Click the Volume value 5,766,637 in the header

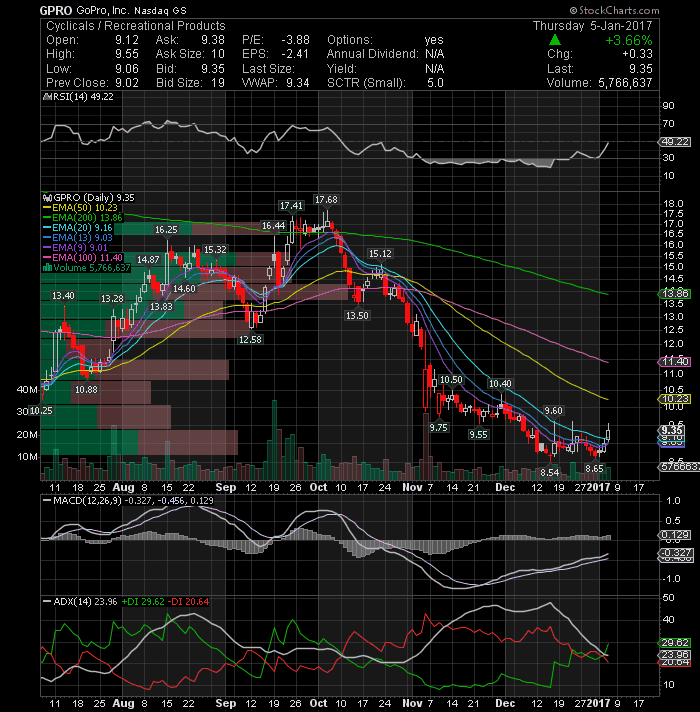point(625,83)
